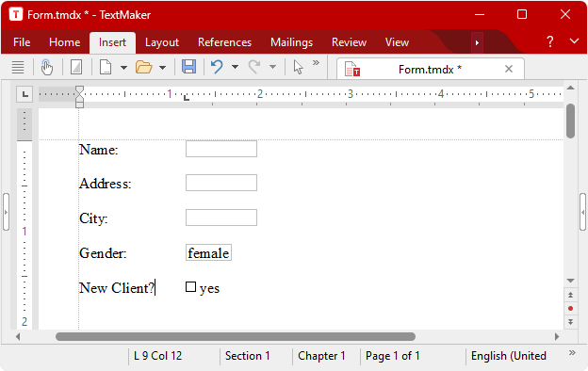Screen dimensions: 588x371
Task: Collapse ribbon with chevron arrow
Action: click(x=574, y=40)
